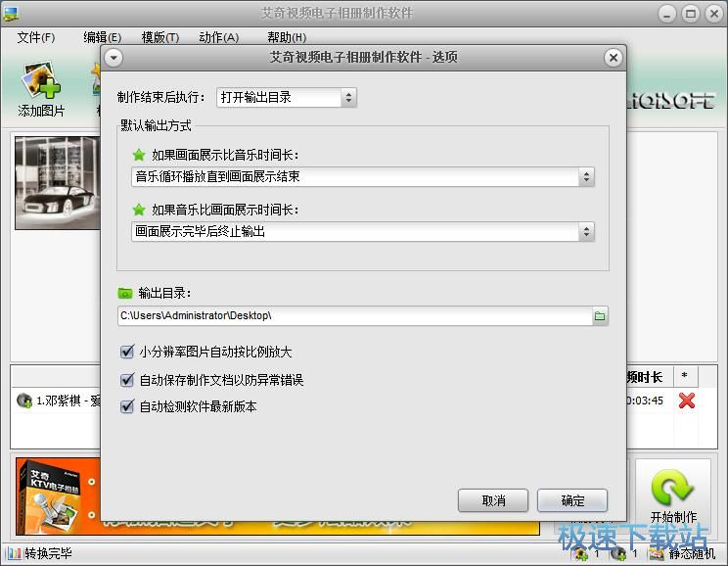Toggle 自动保存制作文档以防异常错误 checkbox
The height and width of the screenshot is (566, 728).
pos(127,380)
